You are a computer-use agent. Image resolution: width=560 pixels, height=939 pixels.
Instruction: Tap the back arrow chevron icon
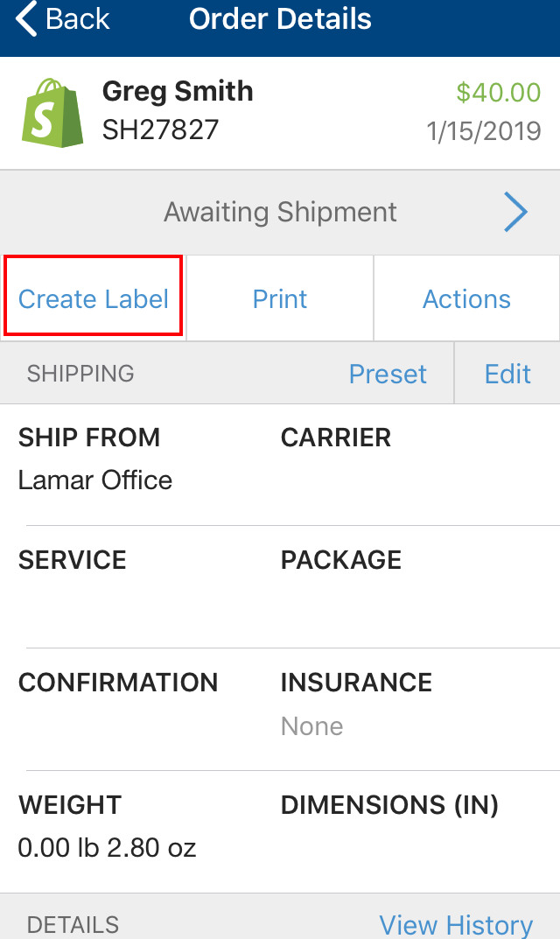[24, 18]
